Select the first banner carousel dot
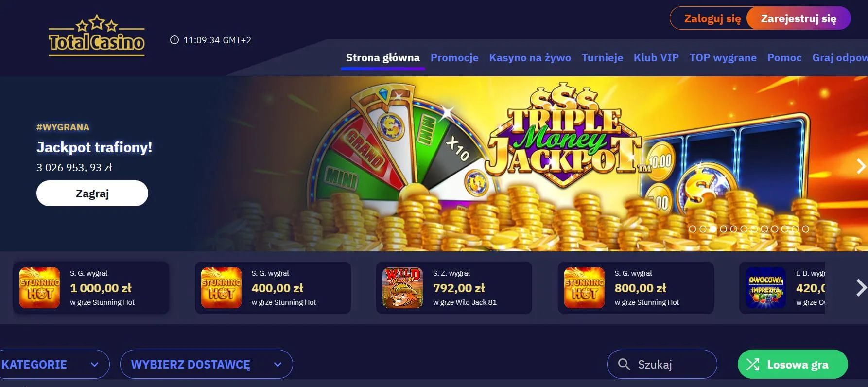Image resolution: width=868 pixels, height=387 pixels. click(x=693, y=229)
